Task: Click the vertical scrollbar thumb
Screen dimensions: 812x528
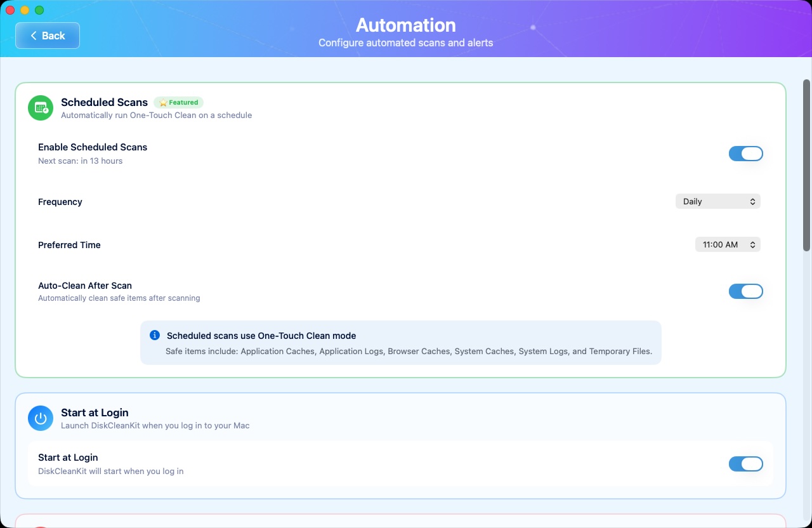Action: click(806, 165)
